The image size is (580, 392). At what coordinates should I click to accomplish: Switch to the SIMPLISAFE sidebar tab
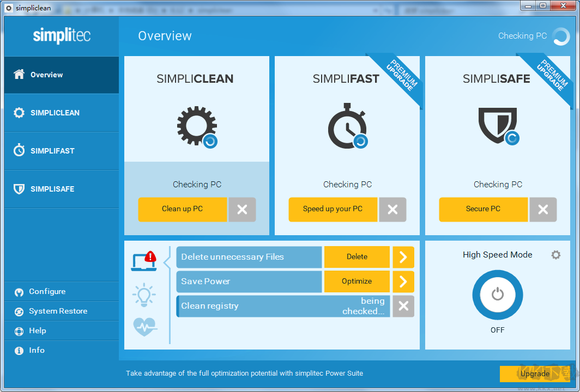point(52,189)
